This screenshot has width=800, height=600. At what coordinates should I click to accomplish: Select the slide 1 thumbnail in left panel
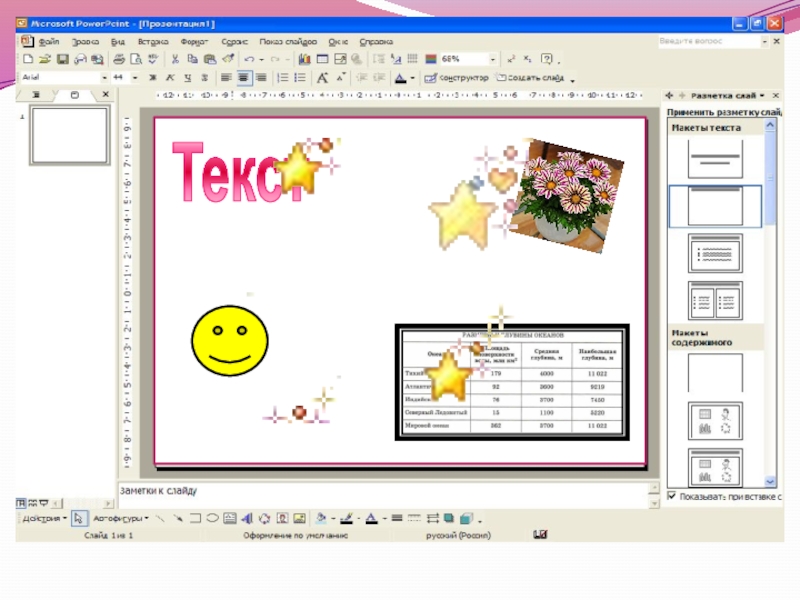(70, 135)
